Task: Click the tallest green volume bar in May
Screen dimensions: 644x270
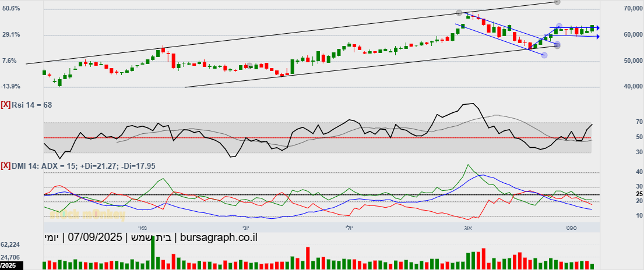Action: (x=153, y=253)
